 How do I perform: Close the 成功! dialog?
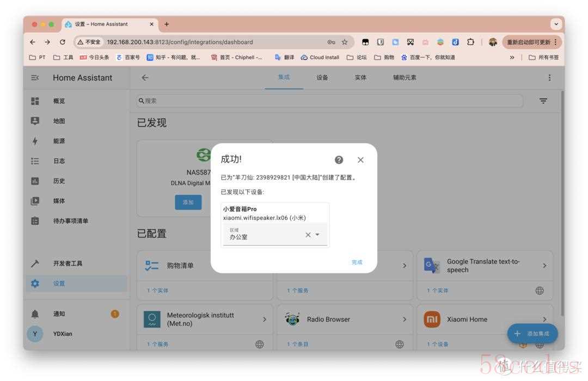point(360,160)
